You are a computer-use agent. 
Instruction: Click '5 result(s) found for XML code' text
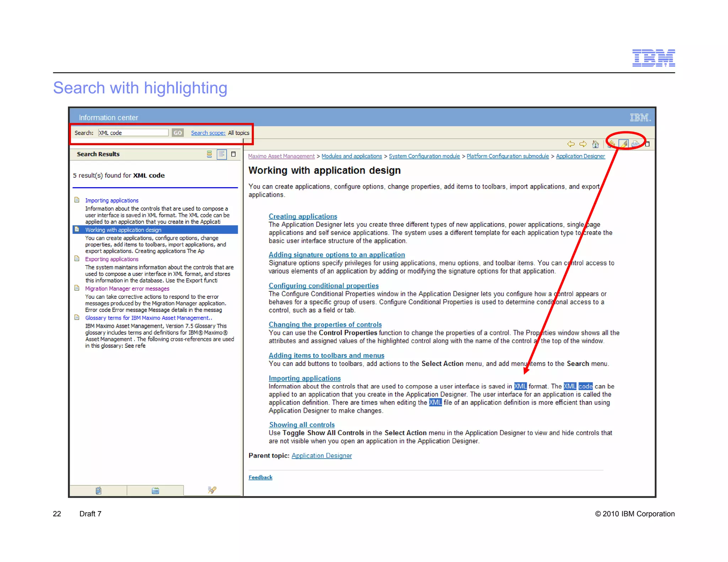(x=119, y=175)
